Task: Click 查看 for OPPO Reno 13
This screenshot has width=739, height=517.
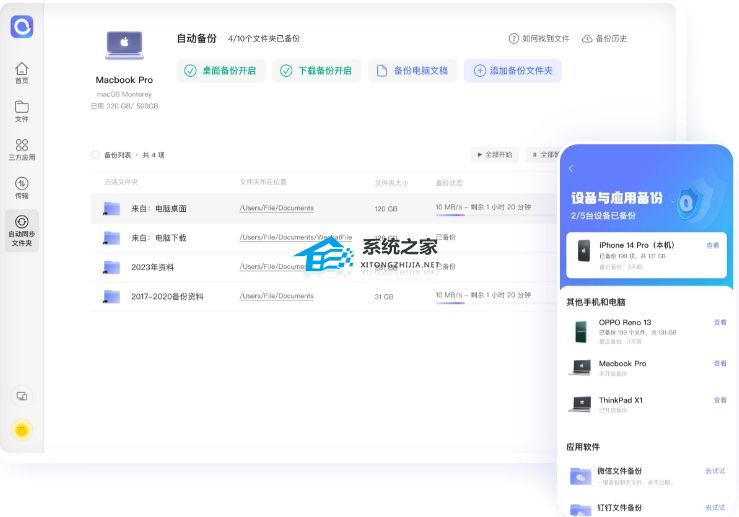Action: click(x=720, y=322)
